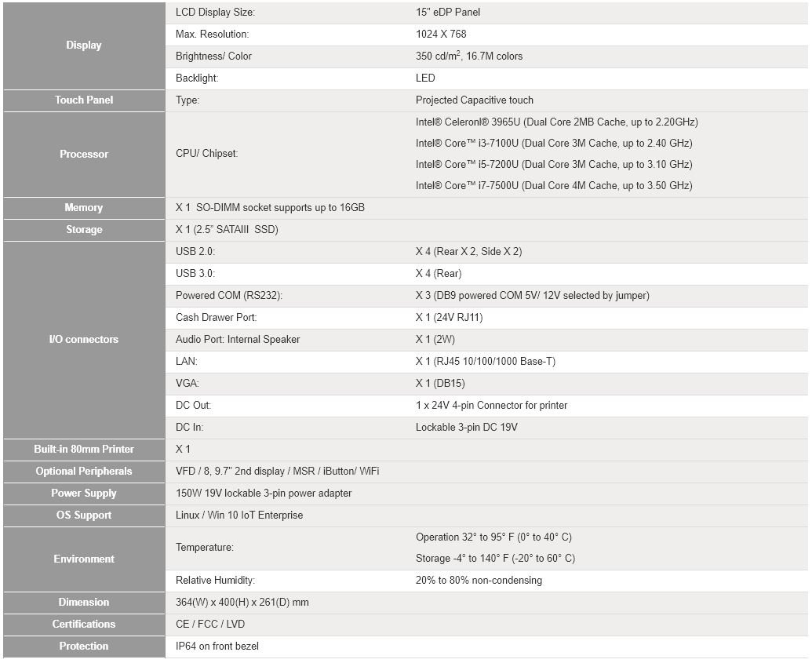
Task: Select the Cash Drawer Port label
Action: 217,318
